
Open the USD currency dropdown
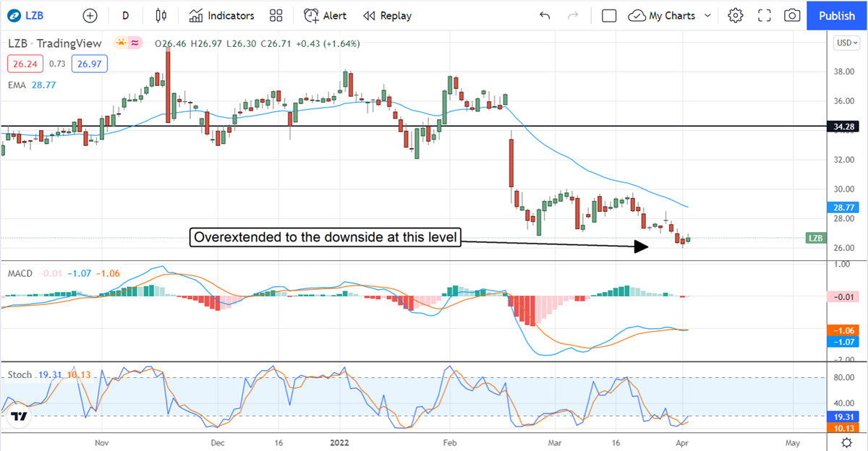pyautogui.click(x=847, y=43)
